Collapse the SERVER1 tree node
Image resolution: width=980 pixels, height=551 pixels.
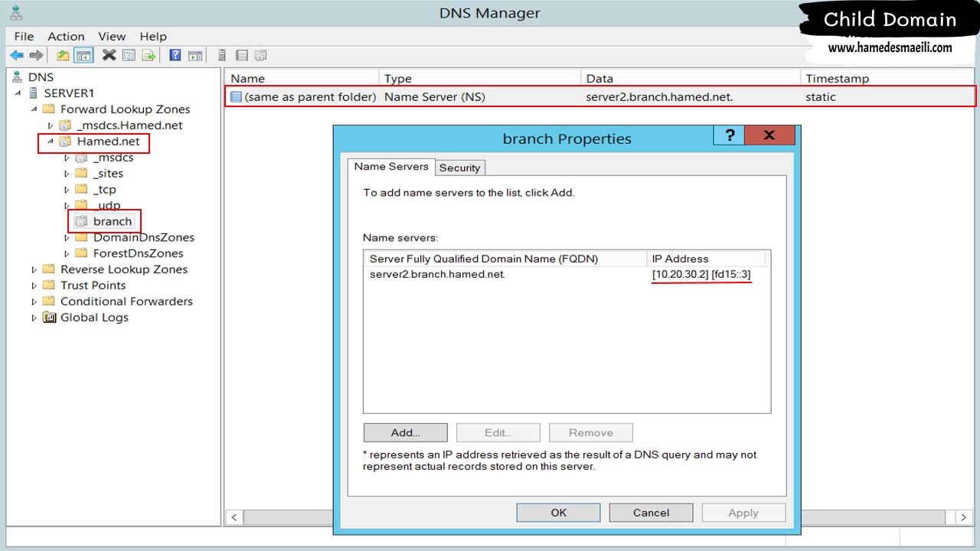[18, 93]
